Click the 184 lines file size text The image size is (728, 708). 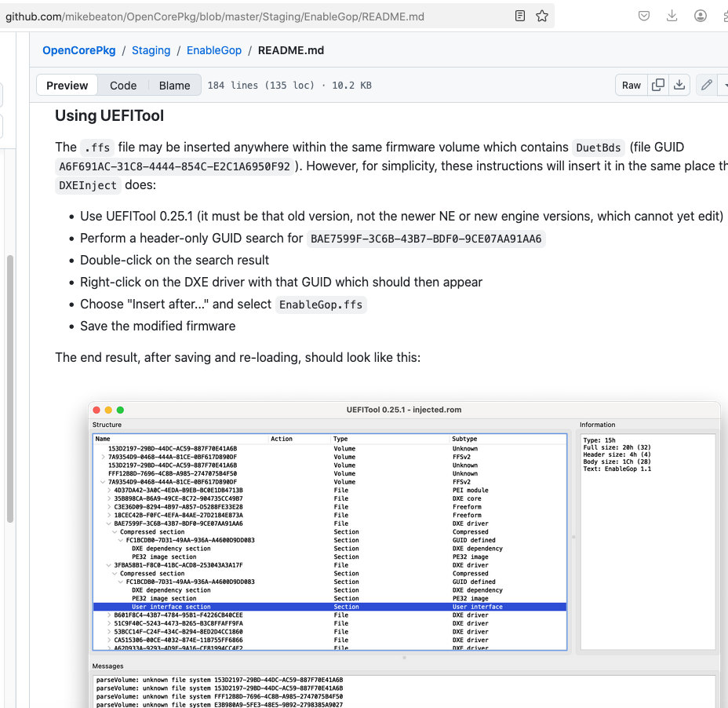[289, 85]
